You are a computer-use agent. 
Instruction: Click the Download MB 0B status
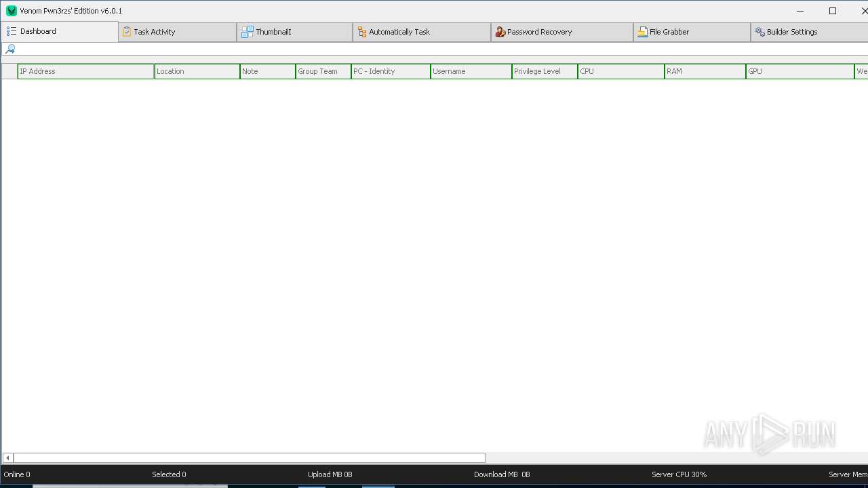(502, 474)
